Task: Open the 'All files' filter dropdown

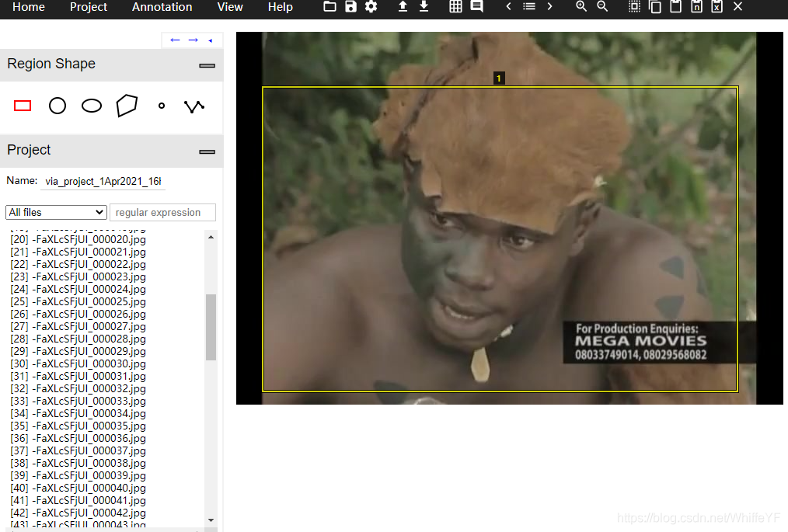Action: coord(56,212)
